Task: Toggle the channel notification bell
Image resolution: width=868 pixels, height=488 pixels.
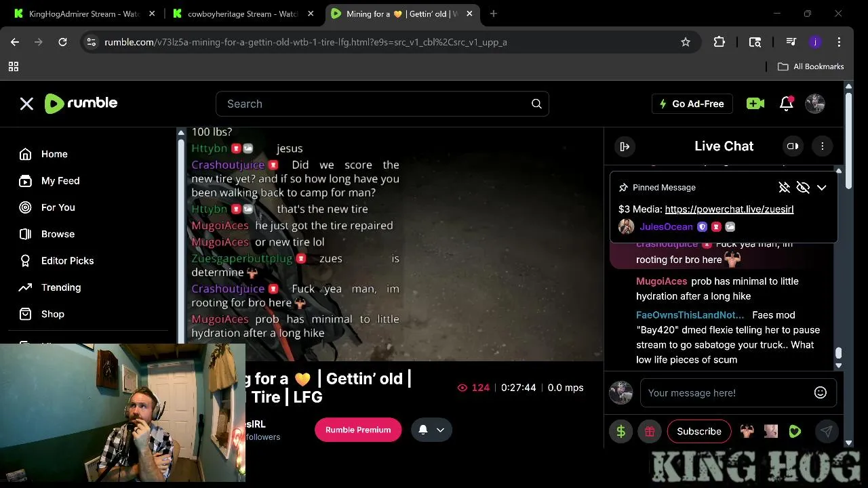Action: coord(422,430)
